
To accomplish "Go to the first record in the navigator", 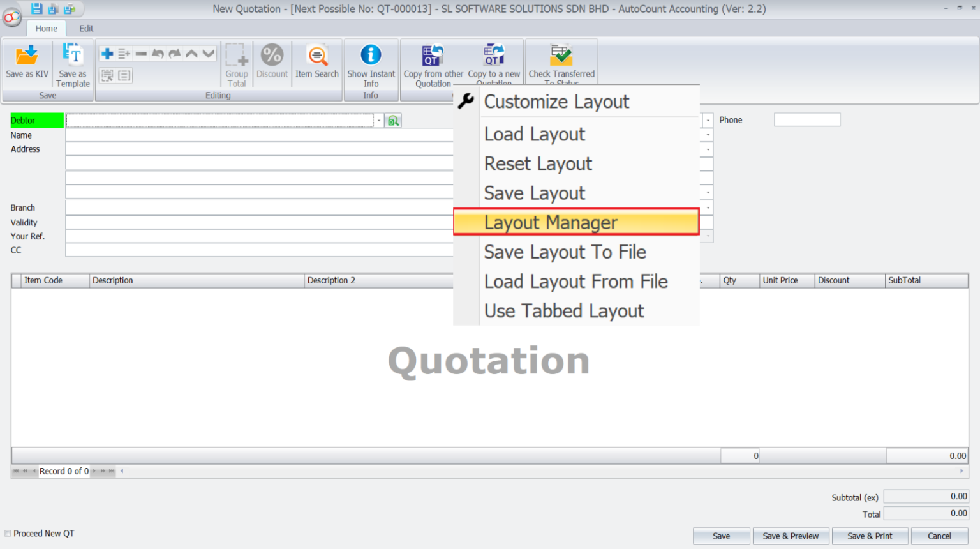I will [x=16, y=471].
